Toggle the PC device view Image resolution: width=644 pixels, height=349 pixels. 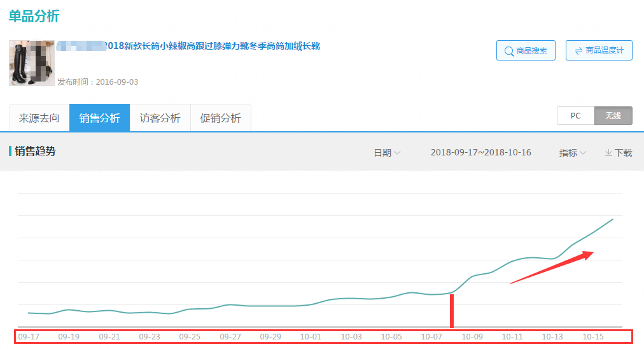click(575, 115)
